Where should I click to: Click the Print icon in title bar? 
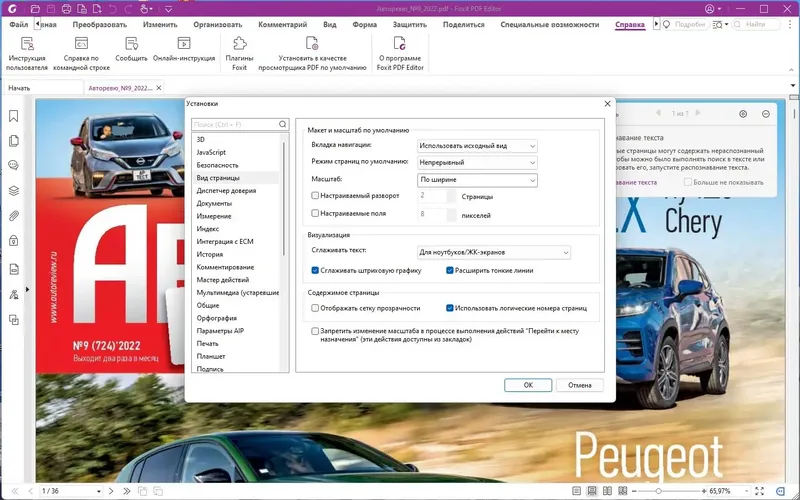(x=66, y=9)
